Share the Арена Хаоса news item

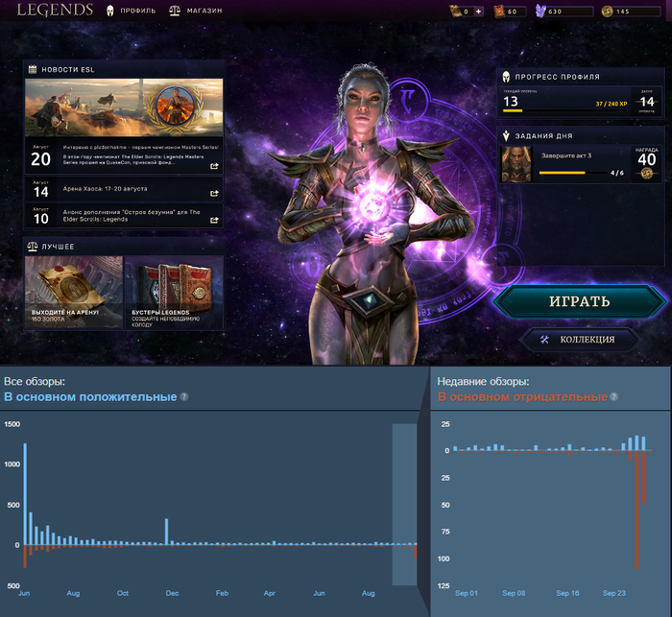click(214, 191)
